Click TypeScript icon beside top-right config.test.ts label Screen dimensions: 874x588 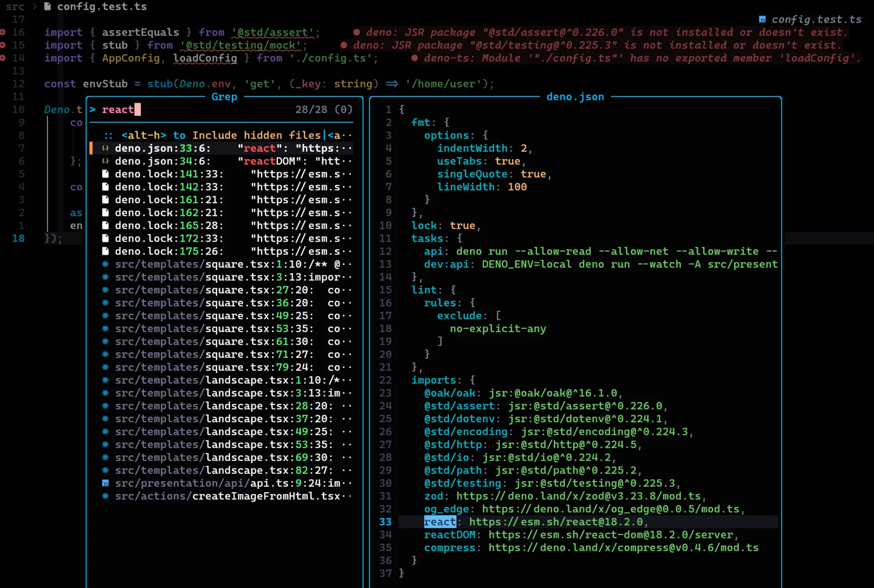(x=762, y=19)
